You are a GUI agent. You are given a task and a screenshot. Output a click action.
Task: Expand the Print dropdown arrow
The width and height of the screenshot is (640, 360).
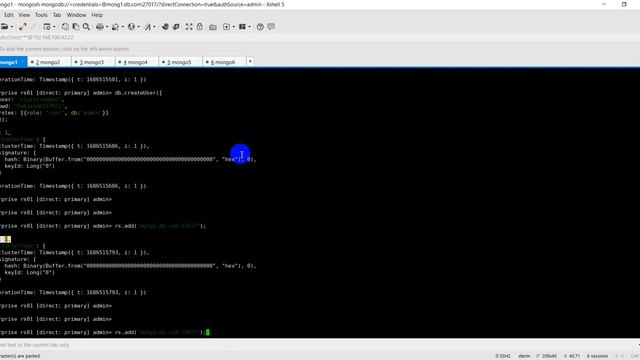(x=107, y=27)
